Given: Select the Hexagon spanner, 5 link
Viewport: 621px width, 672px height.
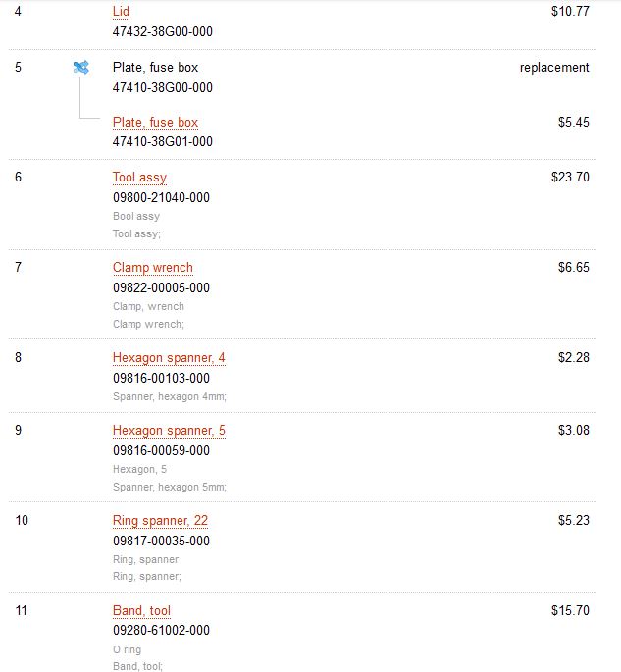Looking at the screenshot, I should [x=169, y=431].
